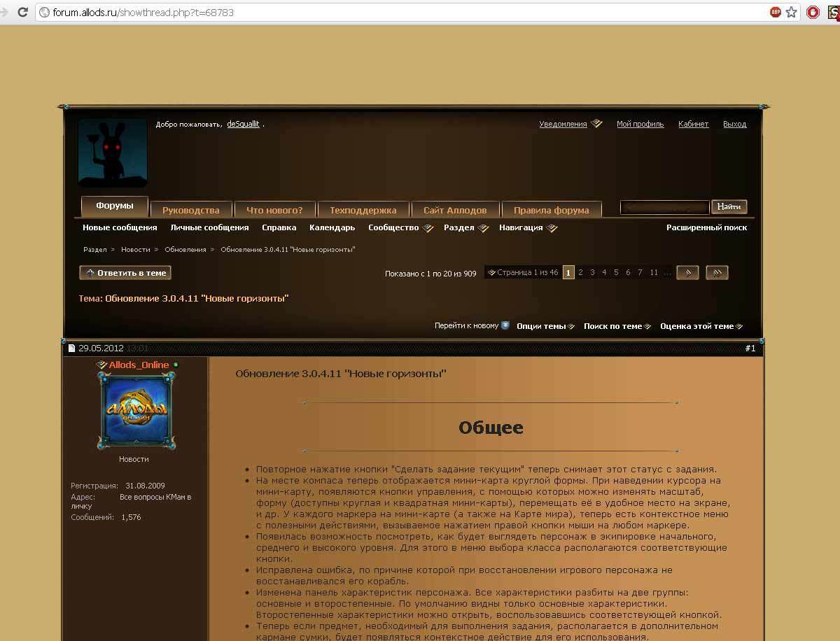Click the Общее section heading
Screen dimensions: 840x641
491,427
